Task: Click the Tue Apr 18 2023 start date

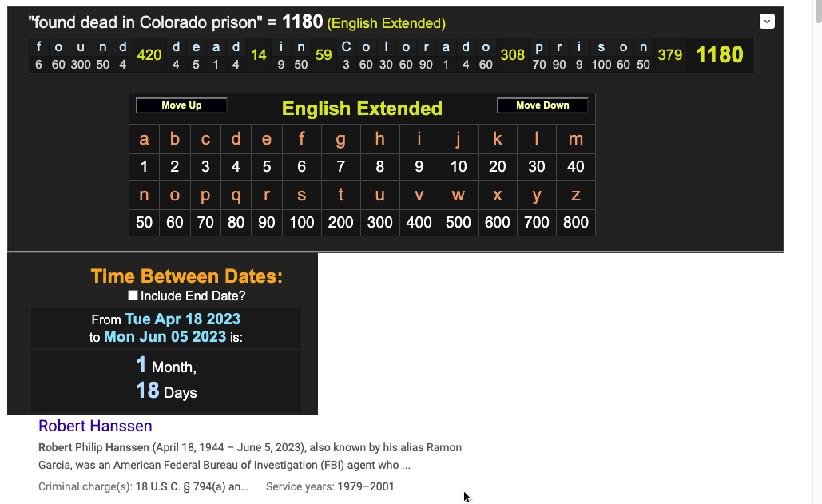Action: click(182, 319)
